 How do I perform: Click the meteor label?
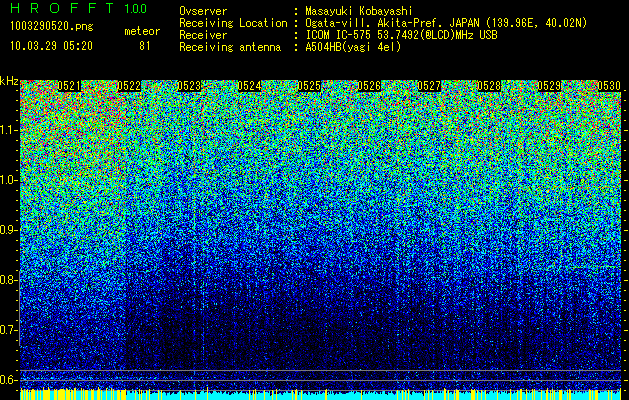[142, 31]
